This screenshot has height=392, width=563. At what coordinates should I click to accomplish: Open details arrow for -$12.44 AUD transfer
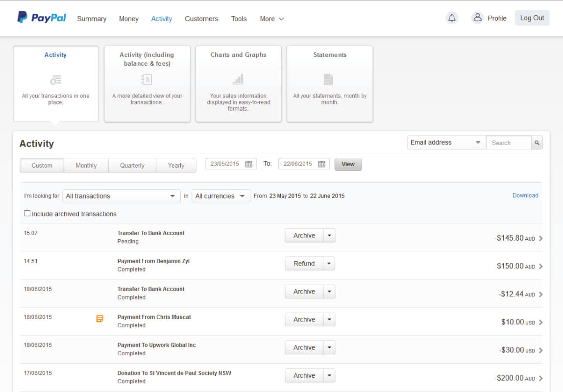[541, 294]
